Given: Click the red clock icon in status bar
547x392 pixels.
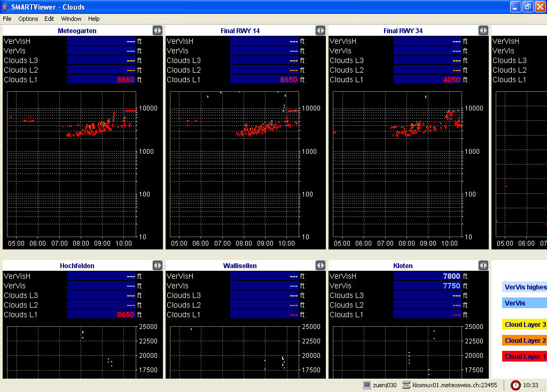Looking at the screenshot, I should click(x=515, y=385).
